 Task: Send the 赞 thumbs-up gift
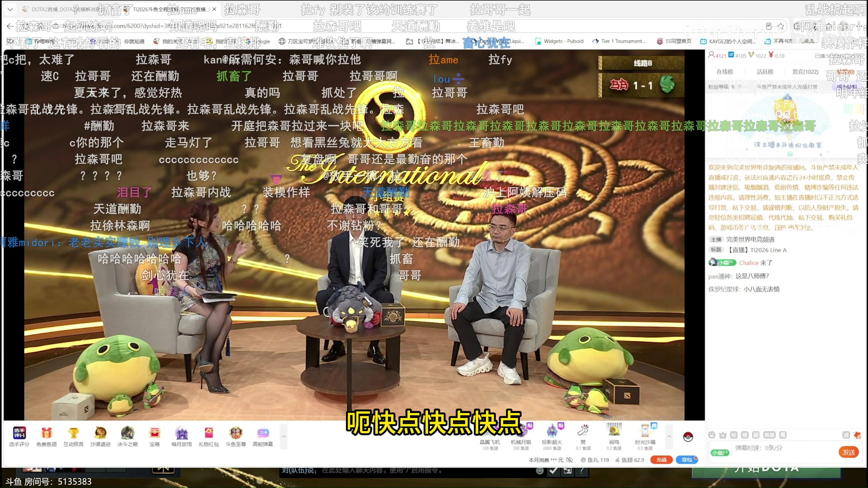583,437
